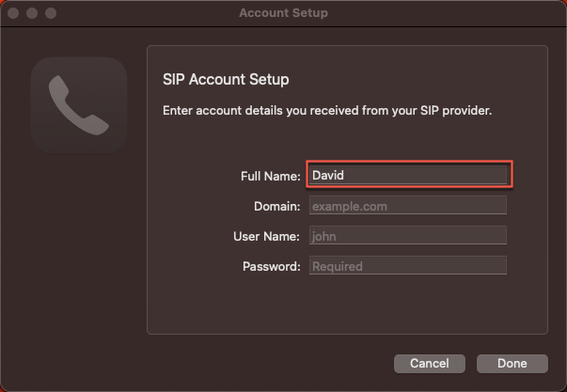Screen dimensions: 567x392
Task: Click the Full Name label
Action: (x=270, y=176)
